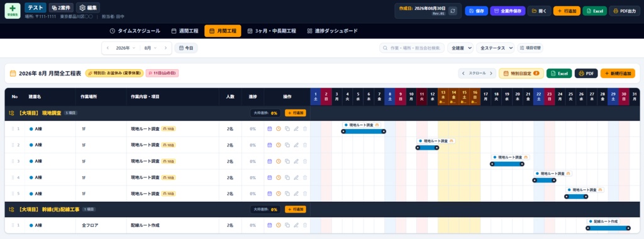This screenshot has width=644, height=239.
Task: Click the blue 保存 button
Action: (x=476, y=11)
